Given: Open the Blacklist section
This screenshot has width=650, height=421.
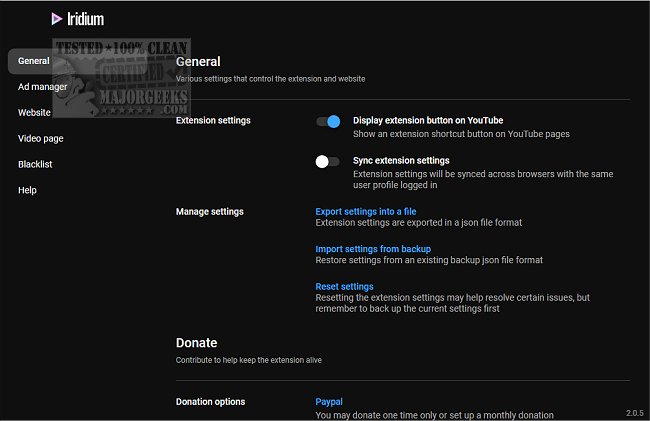Looking at the screenshot, I should (35, 164).
